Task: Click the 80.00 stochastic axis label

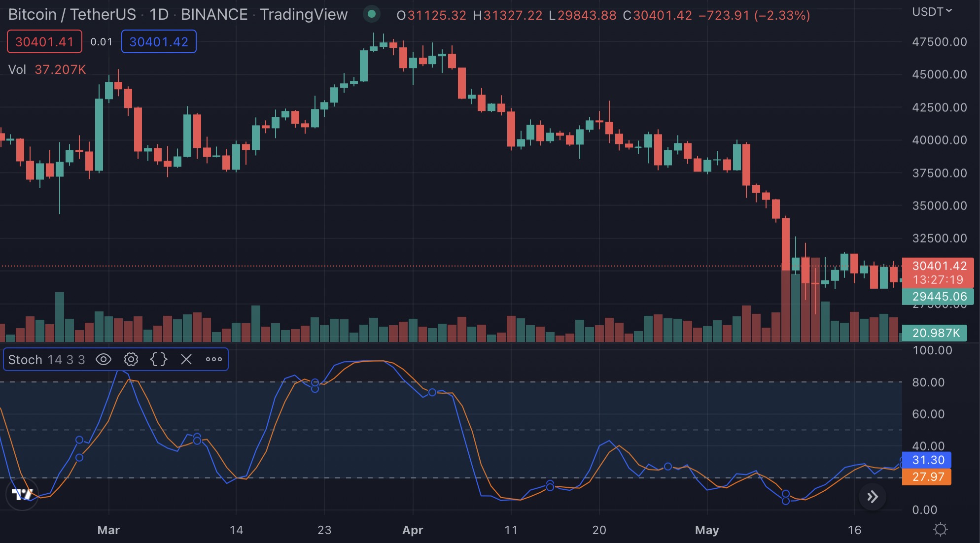Action: point(928,382)
